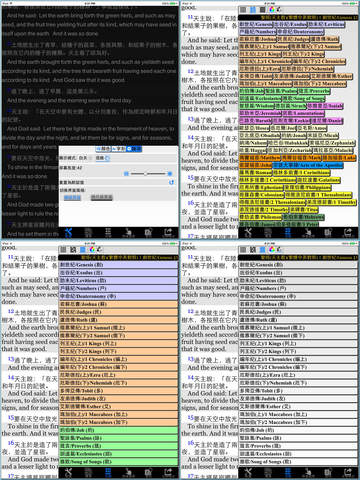Tap book list icon in dark-mode panel toolbar
The height and width of the screenshot is (480, 360).
click(108, 233)
